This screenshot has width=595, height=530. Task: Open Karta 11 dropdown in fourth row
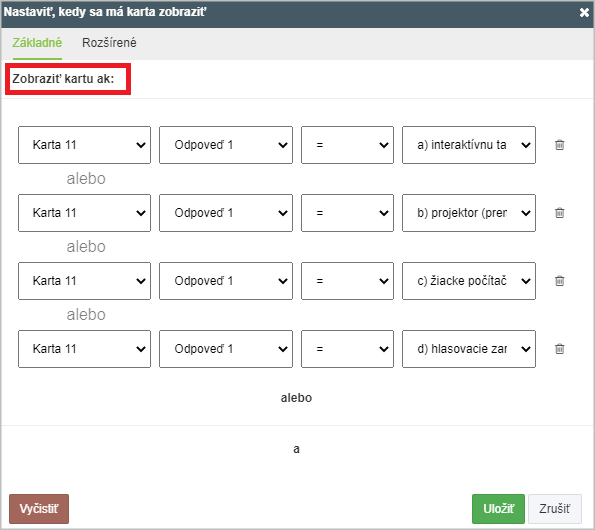(84, 349)
